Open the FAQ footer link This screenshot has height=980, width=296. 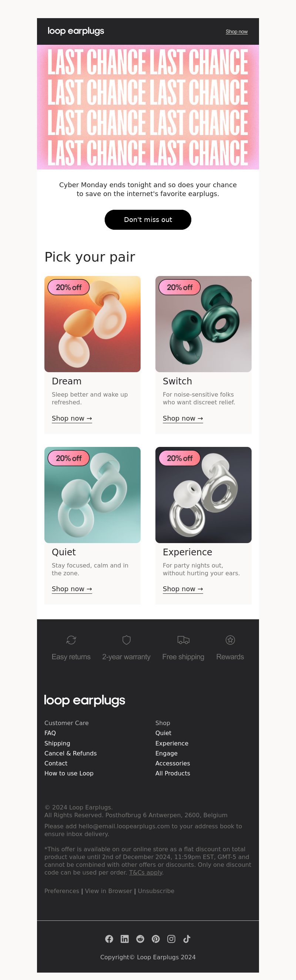pyautogui.click(x=50, y=733)
